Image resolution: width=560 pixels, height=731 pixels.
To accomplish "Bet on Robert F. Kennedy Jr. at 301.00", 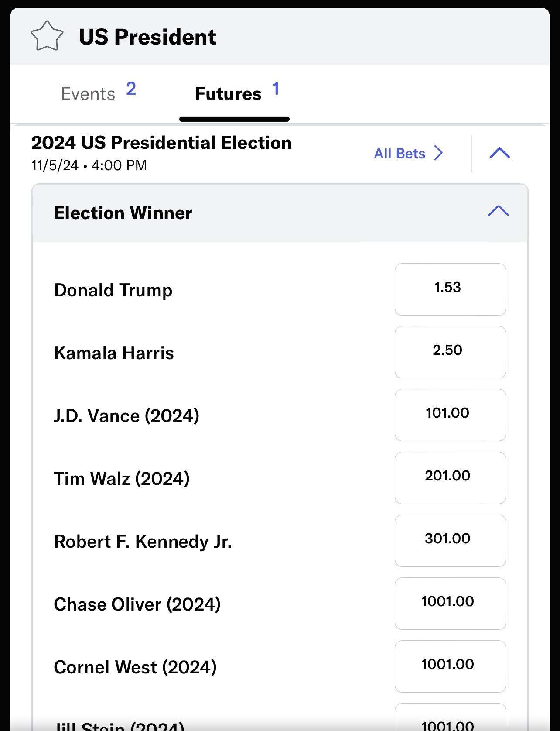I will click(x=450, y=540).
